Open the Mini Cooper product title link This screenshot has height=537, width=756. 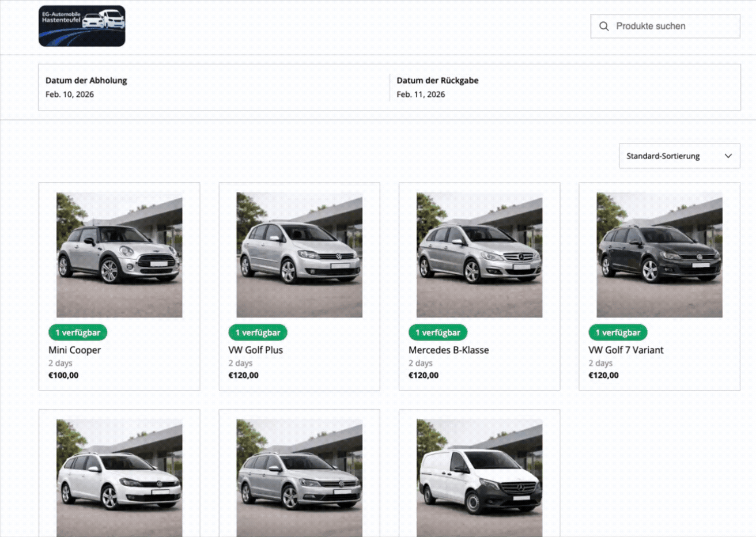(x=74, y=350)
